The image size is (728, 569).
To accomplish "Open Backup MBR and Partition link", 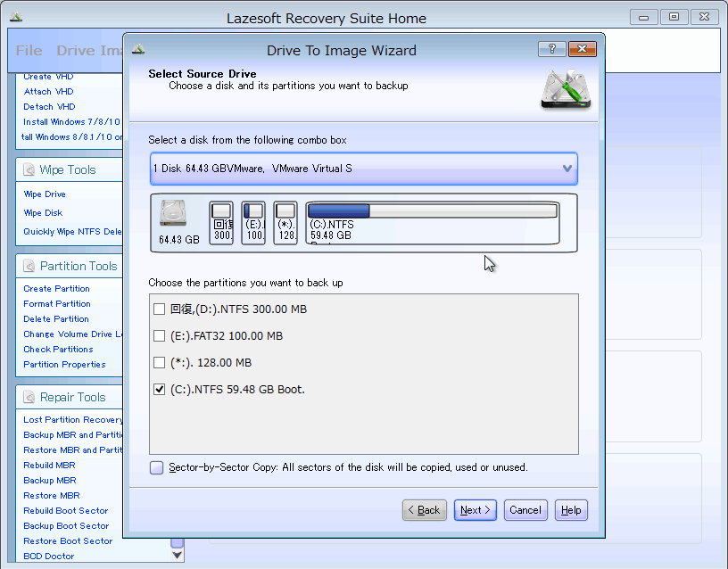I will (x=73, y=435).
